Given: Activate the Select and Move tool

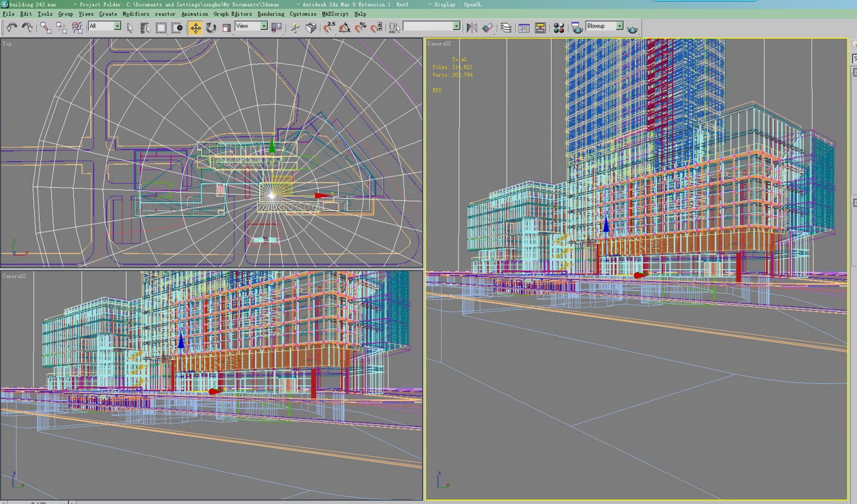Looking at the screenshot, I should coord(195,27).
